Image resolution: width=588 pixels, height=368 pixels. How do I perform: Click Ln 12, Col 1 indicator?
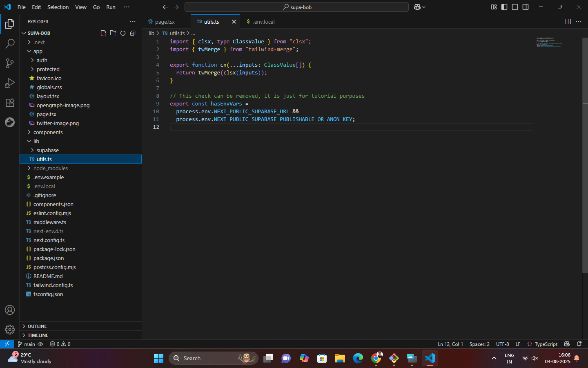pos(450,344)
